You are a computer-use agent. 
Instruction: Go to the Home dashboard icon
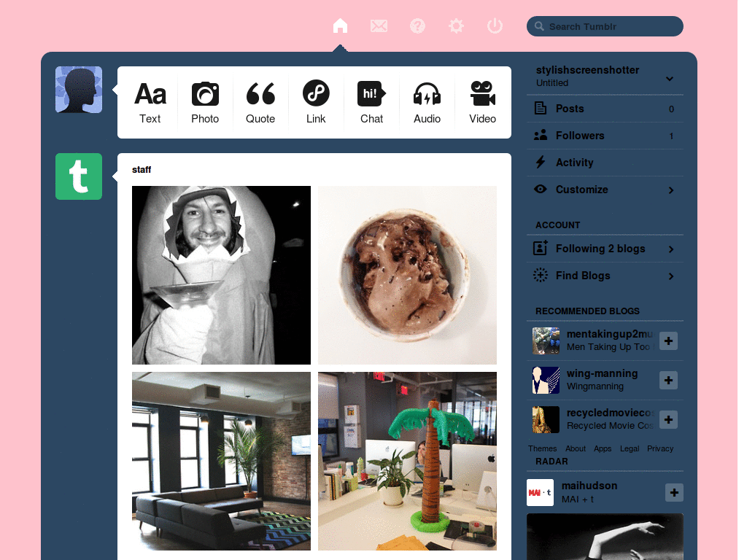pyautogui.click(x=340, y=26)
